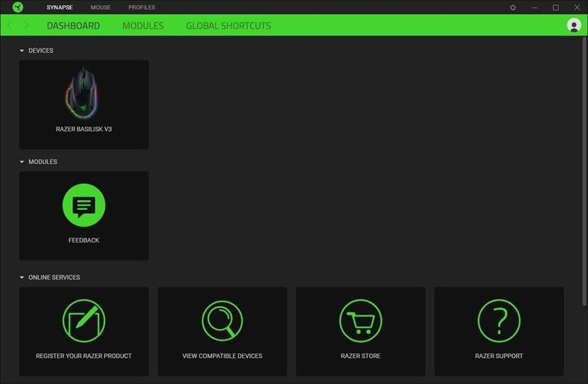588x384 pixels.
Task: Go back with the left navigation arrow
Action: point(10,25)
